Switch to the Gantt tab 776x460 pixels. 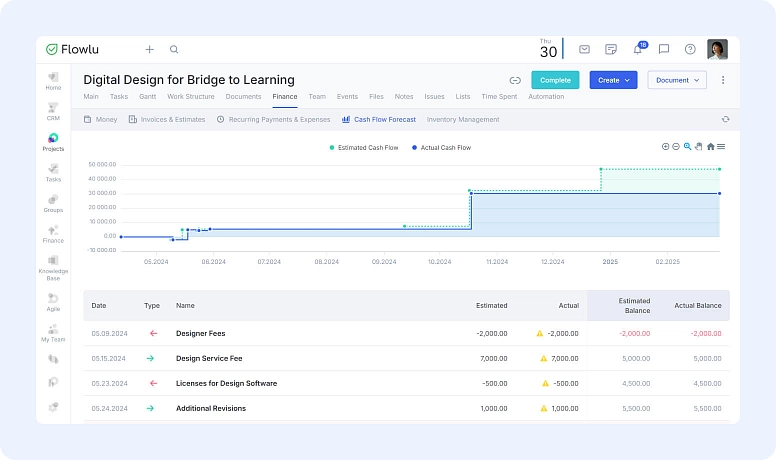coord(147,97)
